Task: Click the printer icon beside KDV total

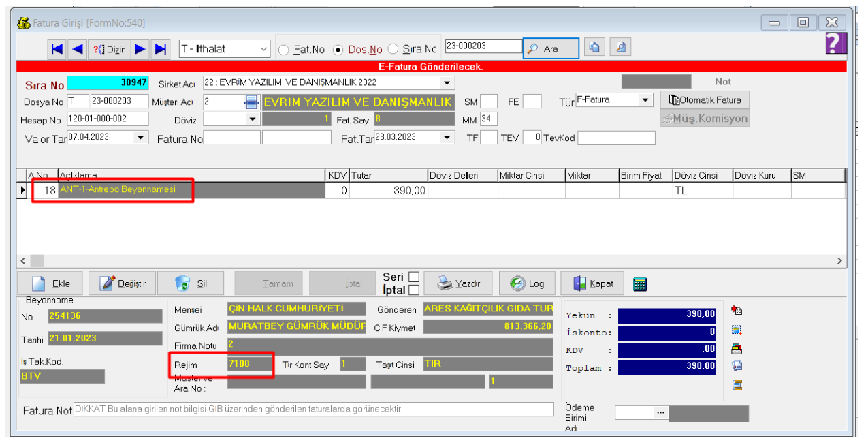Action: 736,348
